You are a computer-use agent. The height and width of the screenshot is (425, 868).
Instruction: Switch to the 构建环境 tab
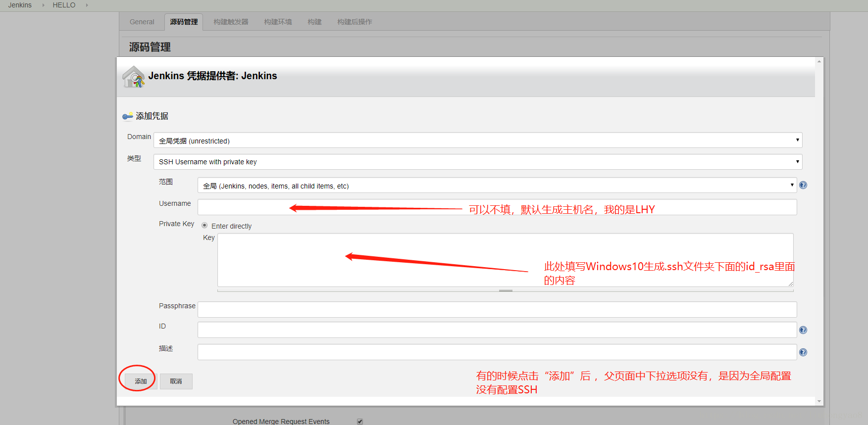[278, 22]
